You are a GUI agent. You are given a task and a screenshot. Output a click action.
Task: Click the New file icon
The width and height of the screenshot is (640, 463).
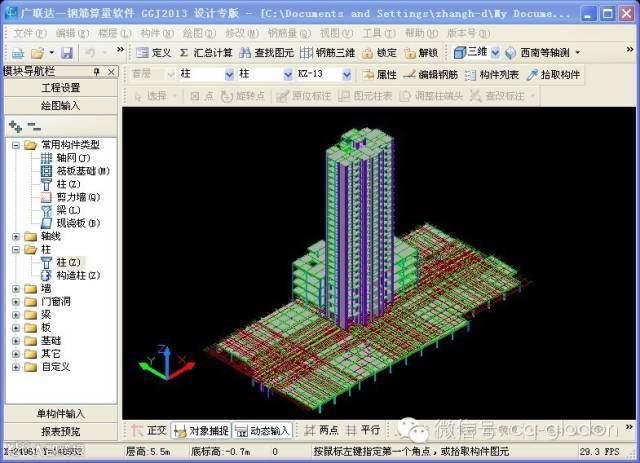tap(18, 53)
